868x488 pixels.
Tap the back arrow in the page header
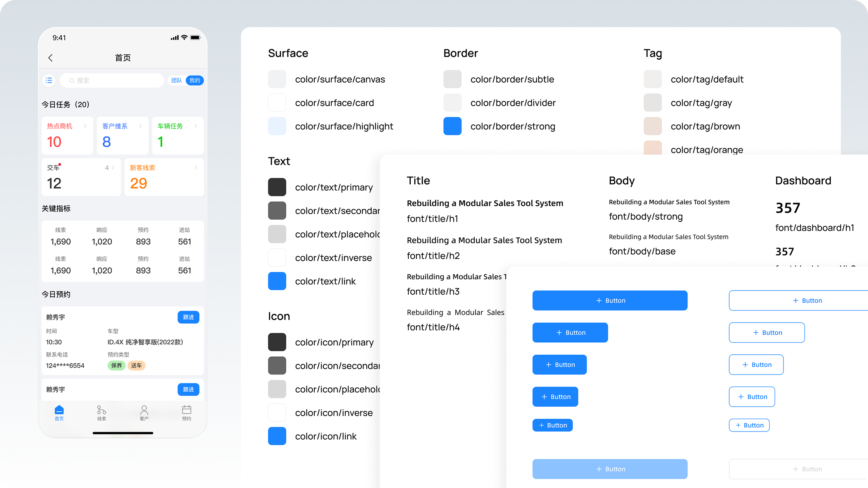51,57
